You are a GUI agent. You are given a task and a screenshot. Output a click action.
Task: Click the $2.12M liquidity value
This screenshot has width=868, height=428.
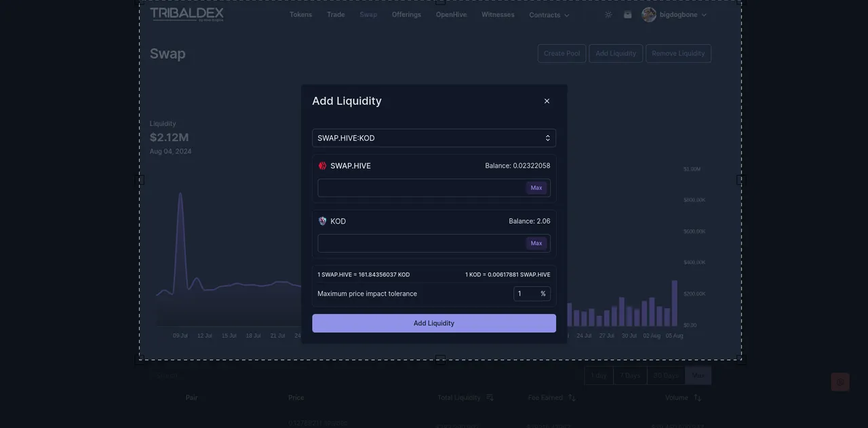coord(169,138)
